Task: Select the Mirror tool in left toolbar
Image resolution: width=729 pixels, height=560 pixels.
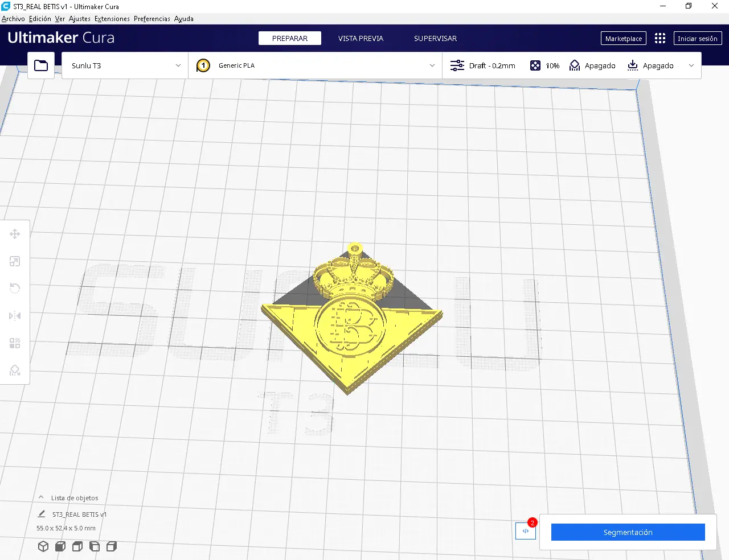Action: click(x=15, y=316)
